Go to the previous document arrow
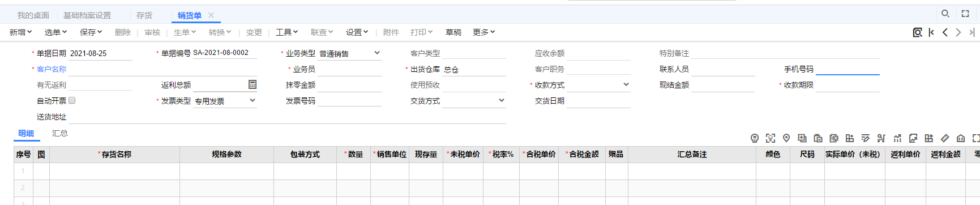The height and width of the screenshot is (205, 980). [945, 32]
